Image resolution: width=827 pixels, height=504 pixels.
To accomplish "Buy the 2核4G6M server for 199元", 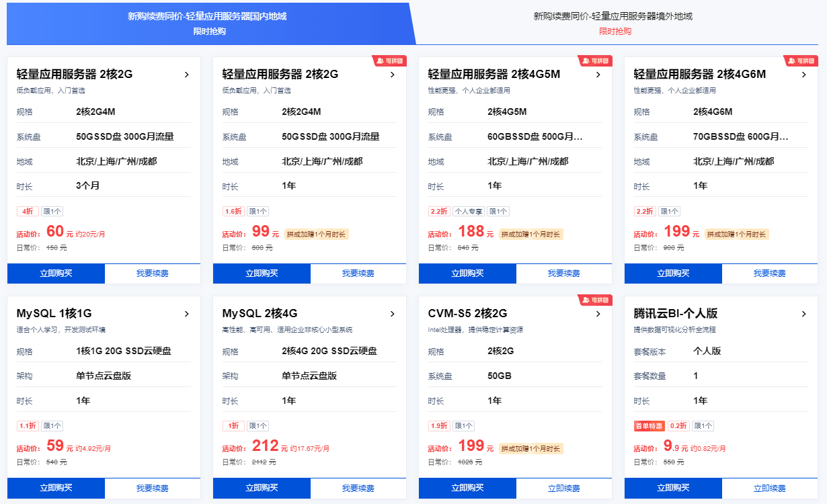I will [x=673, y=274].
